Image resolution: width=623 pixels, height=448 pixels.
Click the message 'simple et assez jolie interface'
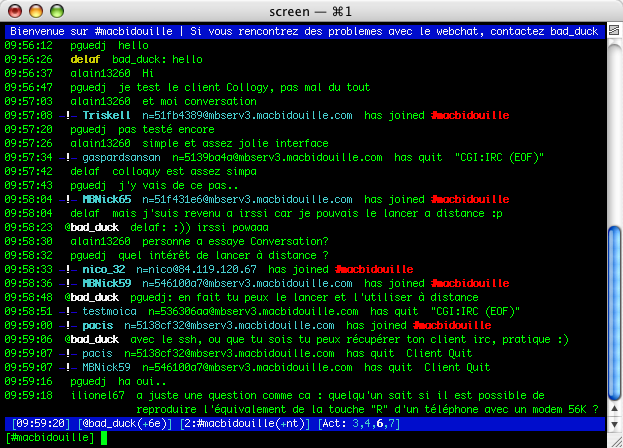(x=236, y=143)
